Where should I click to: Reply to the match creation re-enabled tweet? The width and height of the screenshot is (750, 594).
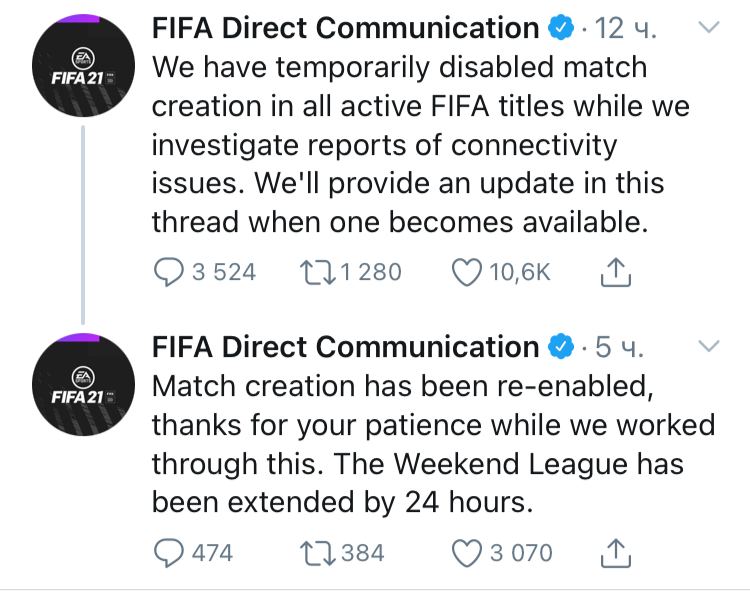171,552
